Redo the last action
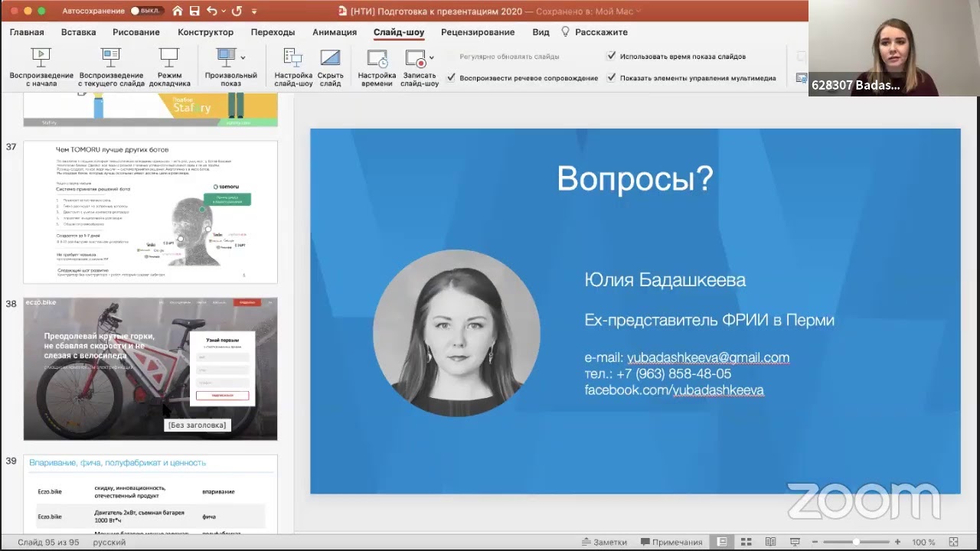Screen dimensions: 980x551 tap(237, 11)
